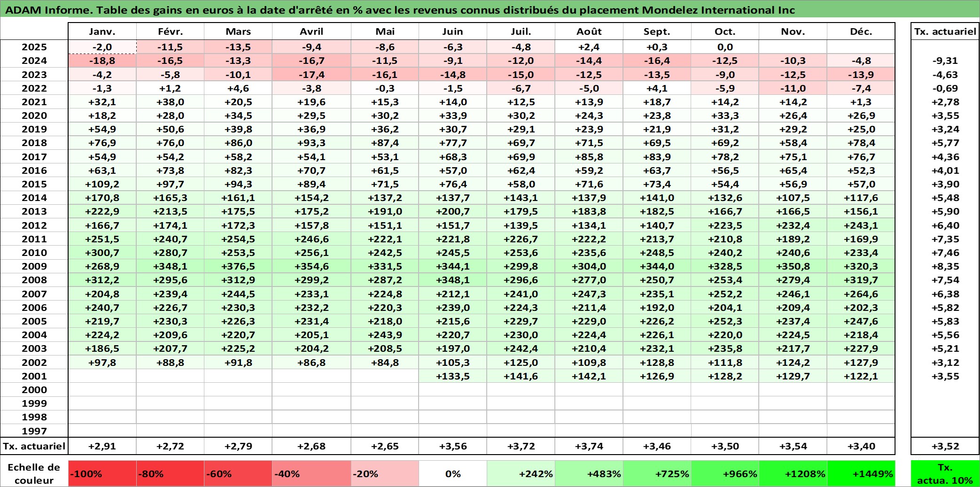The image size is (980, 487).
Task: Select the 2025 row label
Action: [x=34, y=47]
